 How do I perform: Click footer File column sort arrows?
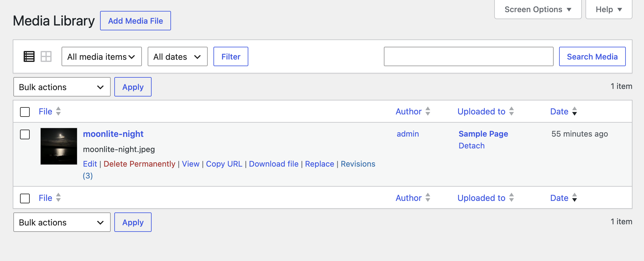[x=59, y=198]
